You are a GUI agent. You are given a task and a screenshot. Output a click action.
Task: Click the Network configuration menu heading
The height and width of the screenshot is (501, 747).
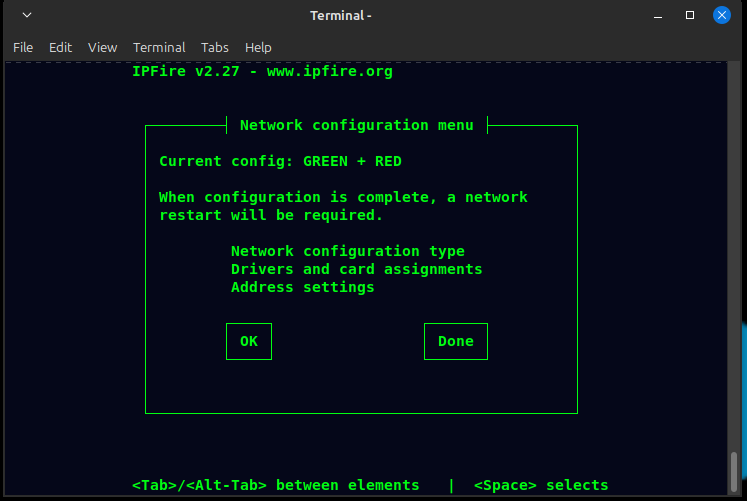[x=357, y=125]
